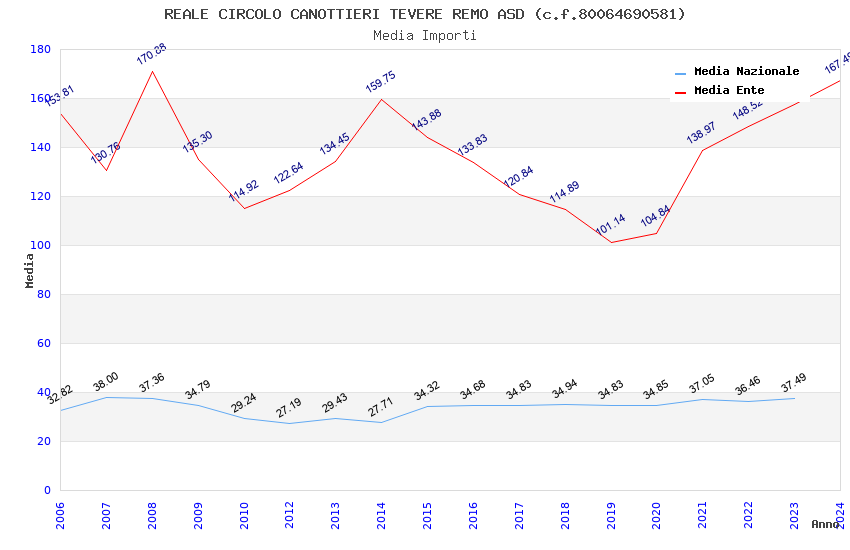The image size is (850, 550).
Task: Click the y-axis tick label 20
Action: 44,441
